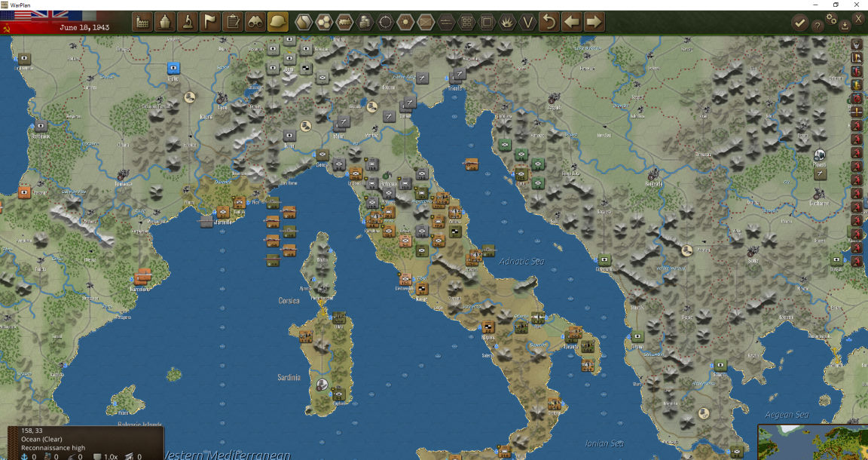Click the Aegean Sea label
This screenshot has width=868, height=460.
click(787, 415)
